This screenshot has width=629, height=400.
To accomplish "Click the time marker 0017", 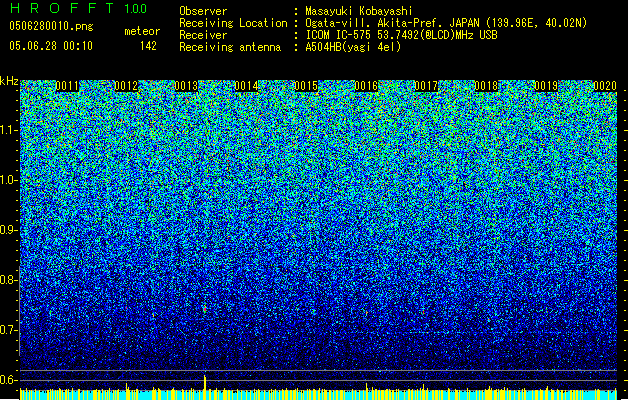I will pyautogui.click(x=426, y=86).
